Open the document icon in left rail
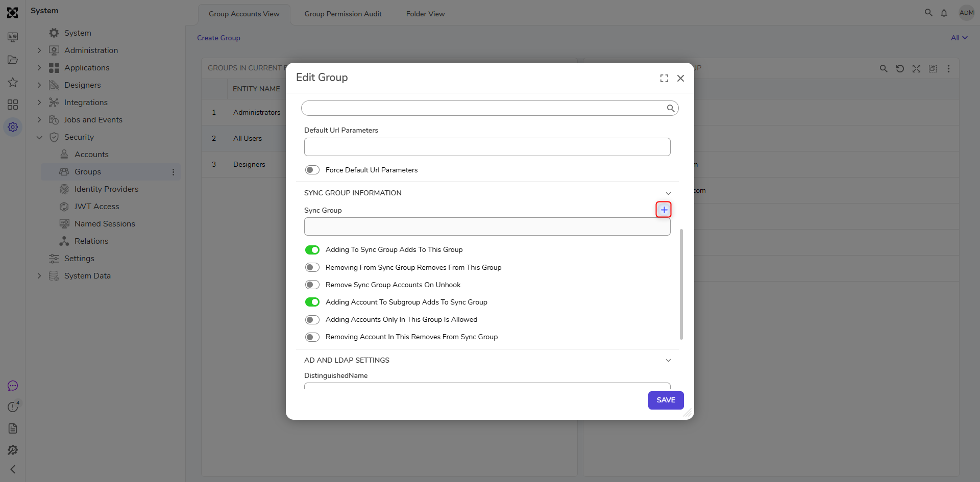Viewport: 980px width, 482px height. (13, 428)
